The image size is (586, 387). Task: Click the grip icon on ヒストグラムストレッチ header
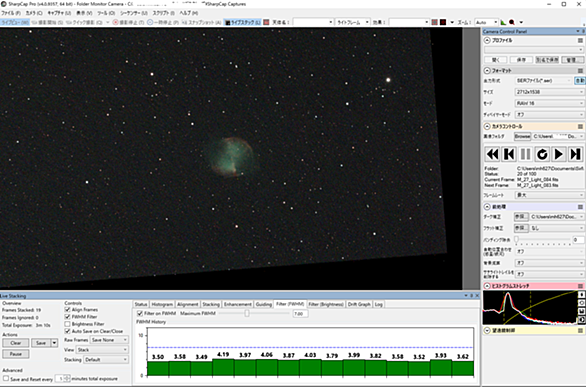pos(580,286)
